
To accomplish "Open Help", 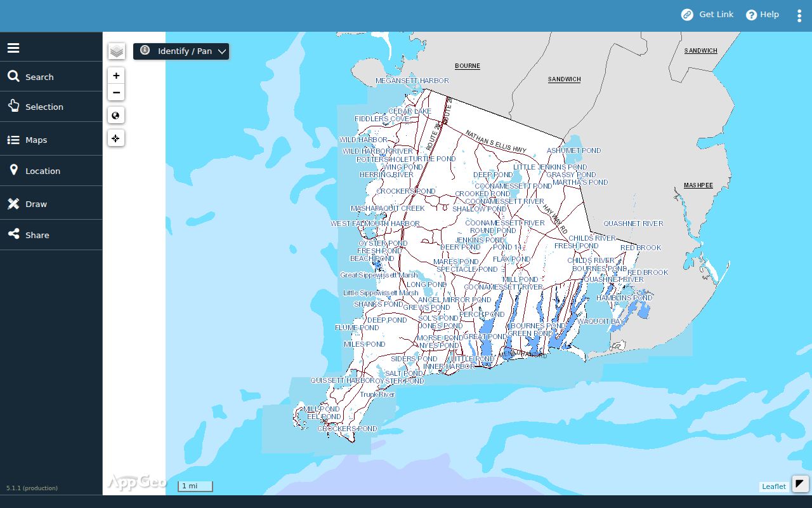I will [763, 15].
